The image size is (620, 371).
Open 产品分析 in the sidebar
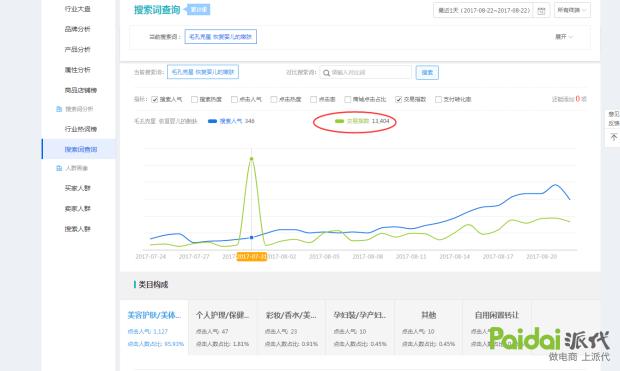(x=78, y=49)
